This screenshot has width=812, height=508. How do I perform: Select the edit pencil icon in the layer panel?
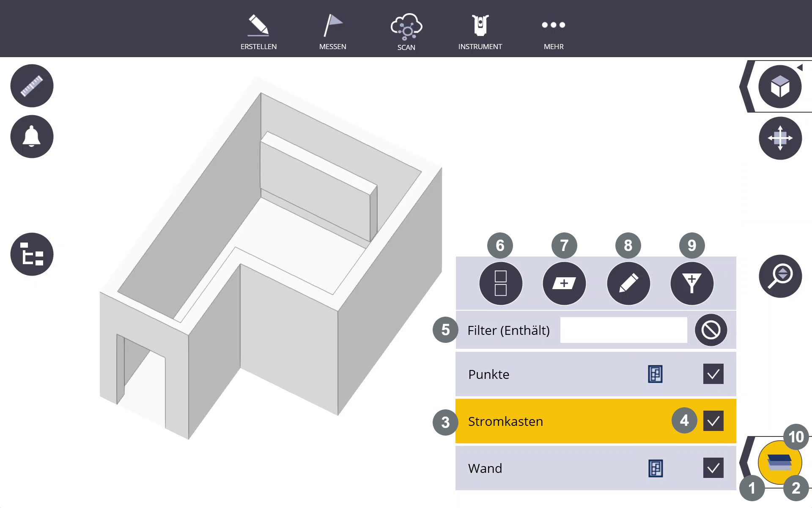(628, 283)
